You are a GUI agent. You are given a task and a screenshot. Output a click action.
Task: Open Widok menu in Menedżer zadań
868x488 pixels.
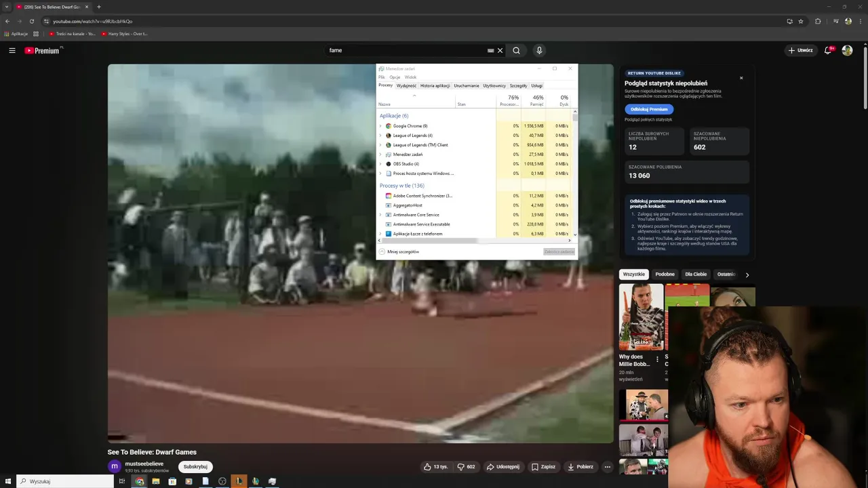(410, 77)
